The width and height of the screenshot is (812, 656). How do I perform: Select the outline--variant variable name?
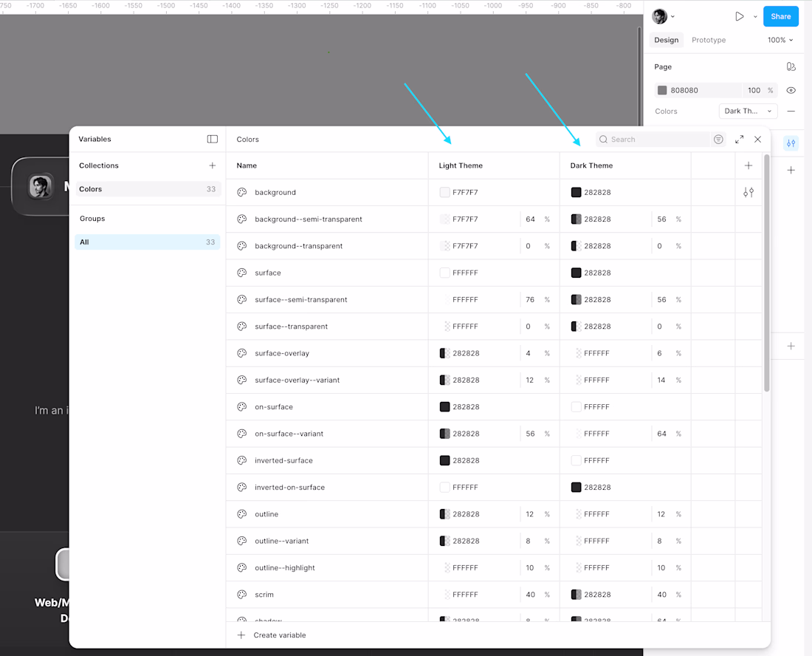click(281, 541)
